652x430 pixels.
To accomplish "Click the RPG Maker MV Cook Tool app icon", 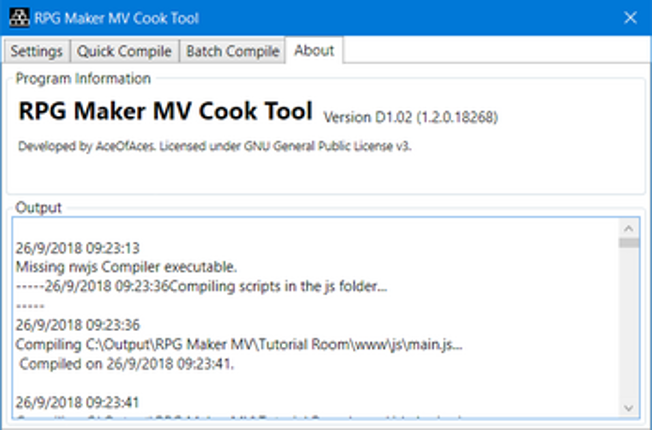I will pyautogui.click(x=20, y=18).
